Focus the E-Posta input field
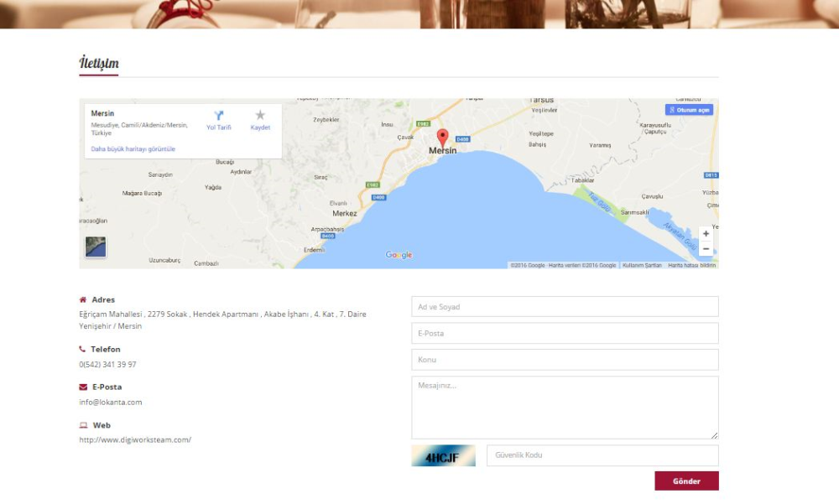 (x=565, y=333)
